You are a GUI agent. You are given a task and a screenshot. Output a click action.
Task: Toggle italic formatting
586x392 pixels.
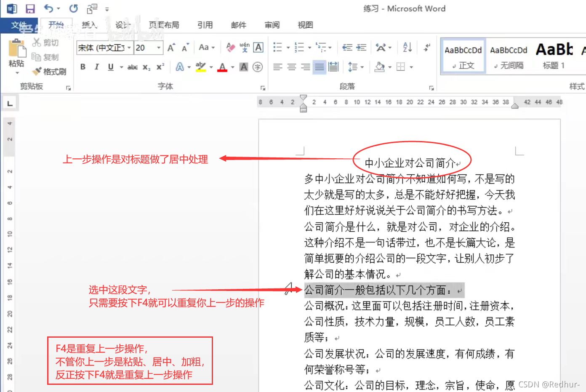pos(97,67)
